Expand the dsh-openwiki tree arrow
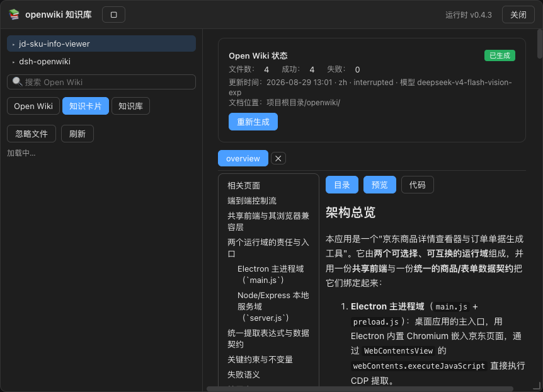 point(13,62)
